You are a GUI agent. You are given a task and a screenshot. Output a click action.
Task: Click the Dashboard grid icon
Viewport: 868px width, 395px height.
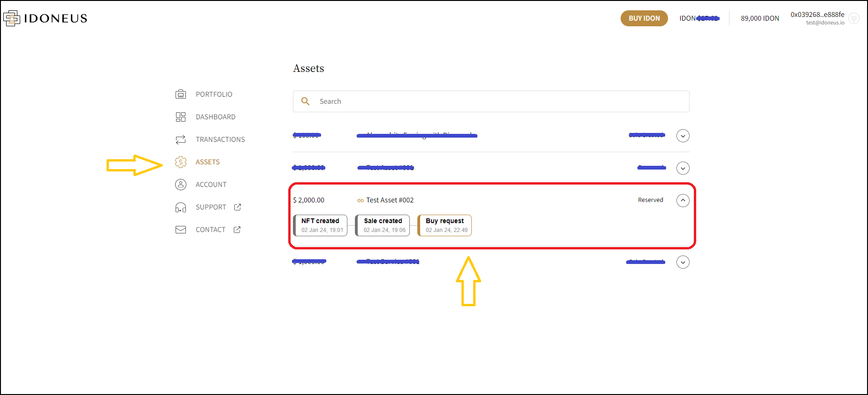pyautogui.click(x=181, y=117)
